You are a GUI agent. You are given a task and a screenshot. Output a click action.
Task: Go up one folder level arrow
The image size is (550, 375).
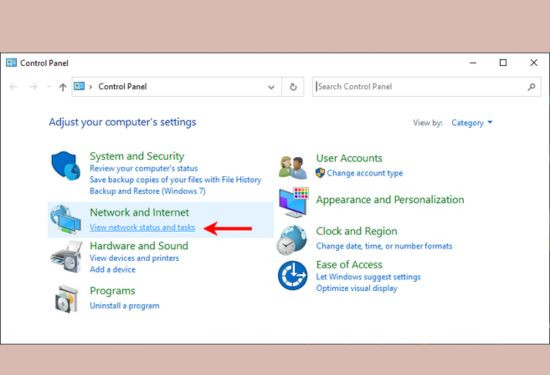(x=63, y=87)
